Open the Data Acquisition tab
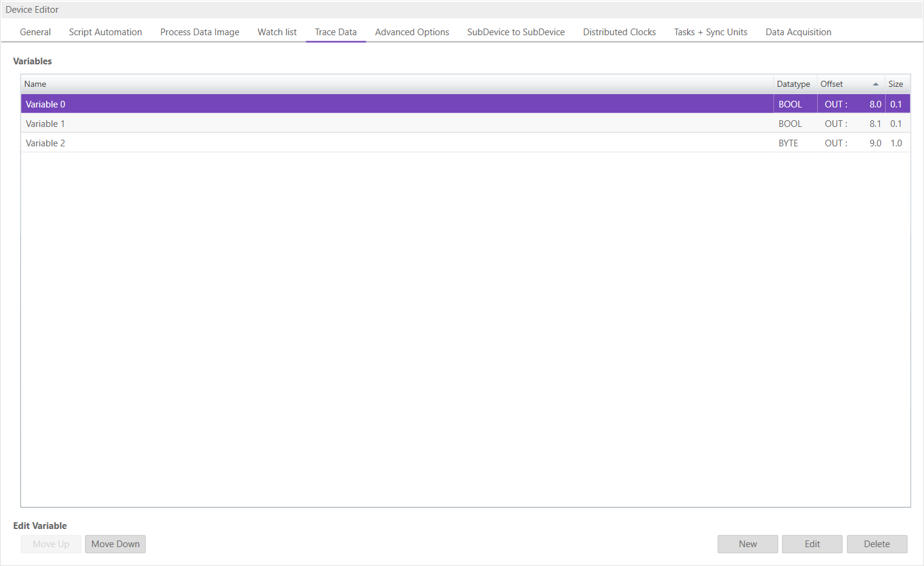Viewport: 924px width, 566px height. click(x=798, y=32)
